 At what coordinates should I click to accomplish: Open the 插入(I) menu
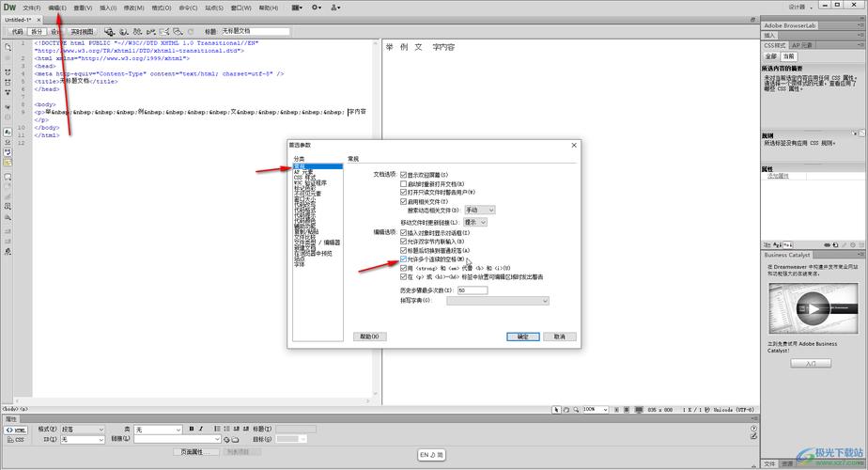pos(108,7)
